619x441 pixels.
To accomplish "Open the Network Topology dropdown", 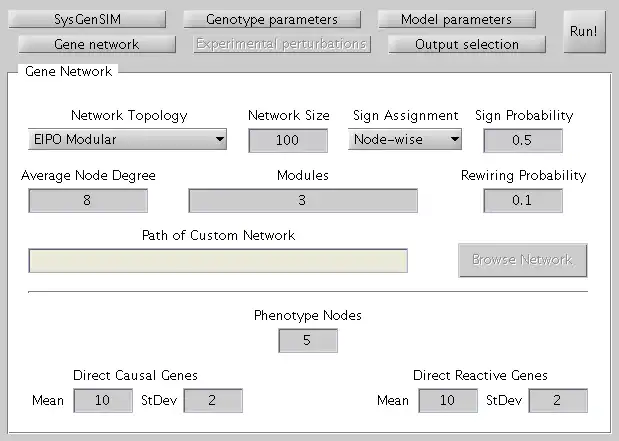I will click(x=127, y=139).
